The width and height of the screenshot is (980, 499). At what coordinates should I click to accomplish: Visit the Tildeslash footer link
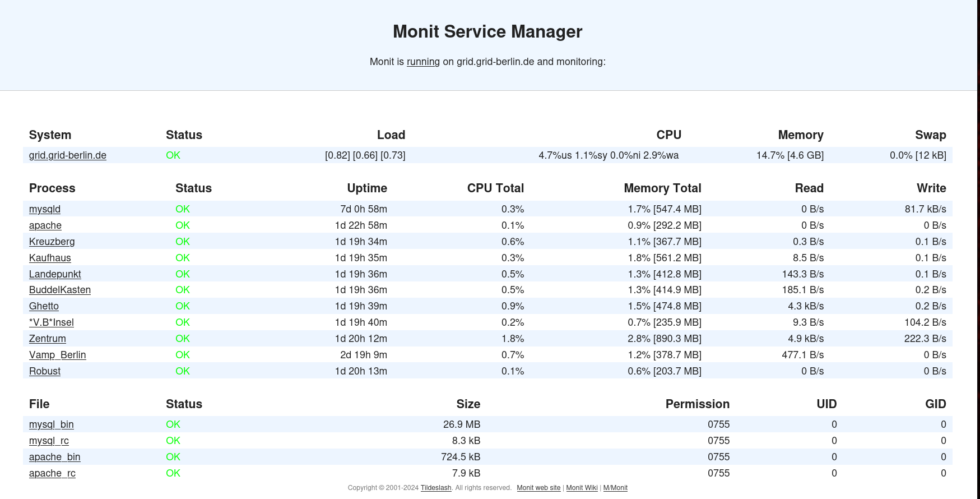click(436, 488)
